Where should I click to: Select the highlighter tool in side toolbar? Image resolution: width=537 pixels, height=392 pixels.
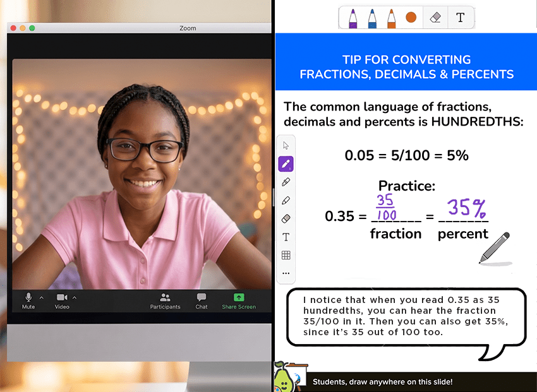click(286, 182)
